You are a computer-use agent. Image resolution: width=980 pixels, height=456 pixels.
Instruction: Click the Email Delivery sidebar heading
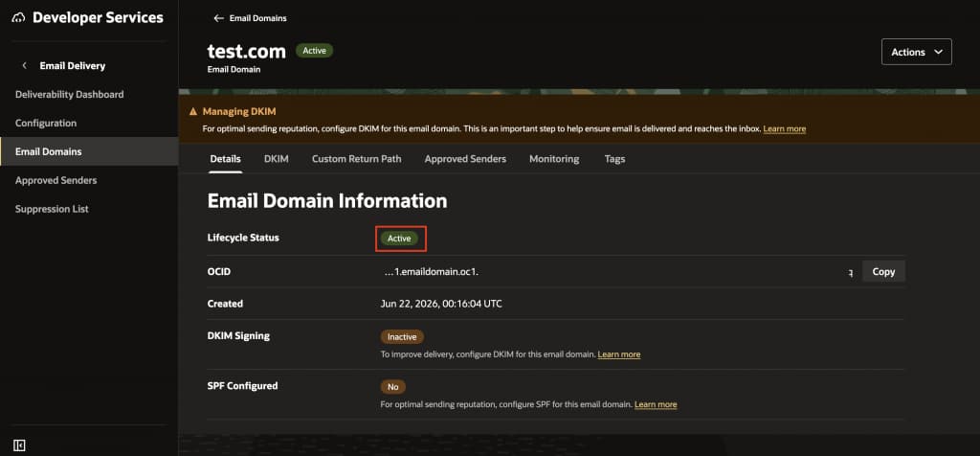click(x=73, y=66)
